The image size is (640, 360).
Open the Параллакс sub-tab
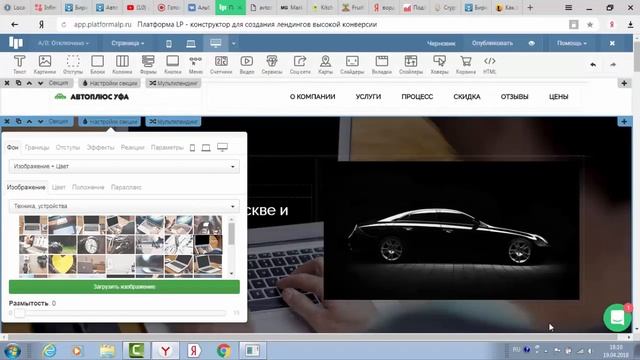[x=126, y=187]
